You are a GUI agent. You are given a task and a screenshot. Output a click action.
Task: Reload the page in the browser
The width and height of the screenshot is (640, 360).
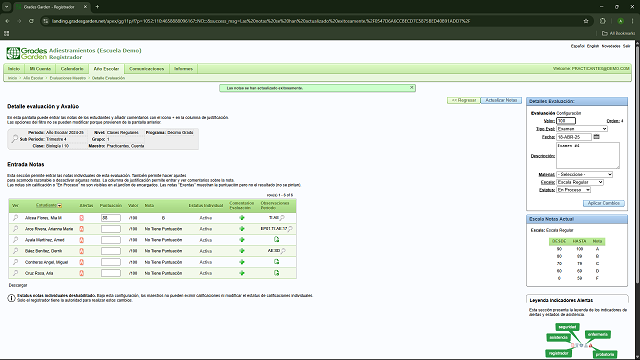click(x=31, y=21)
